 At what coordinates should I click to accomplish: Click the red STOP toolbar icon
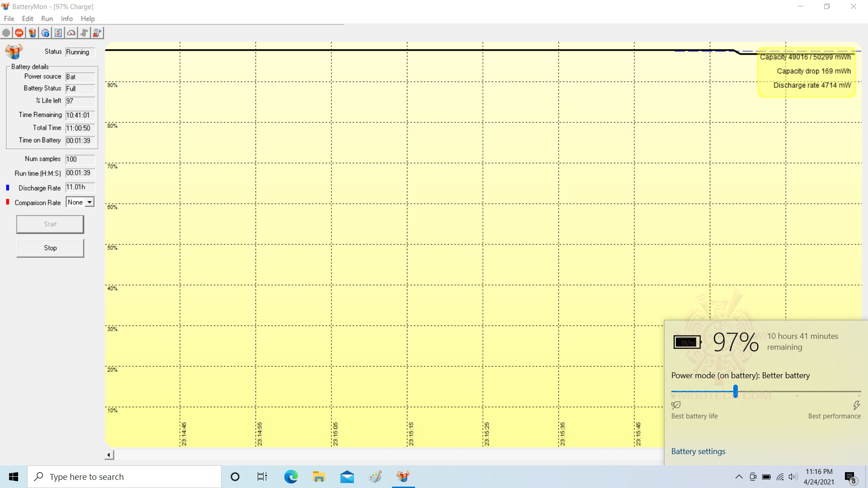click(x=19, y=33)
